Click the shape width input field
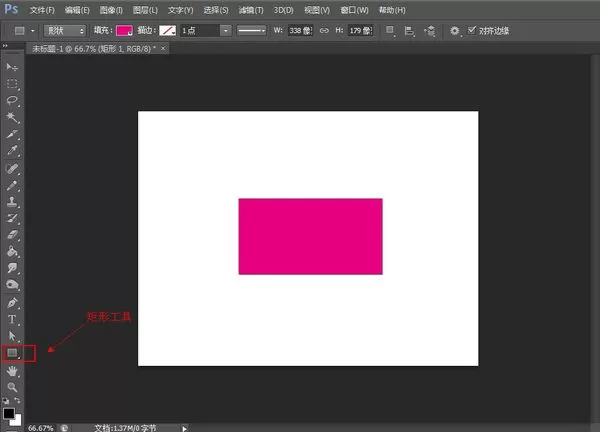 click(x=300, y=31)
